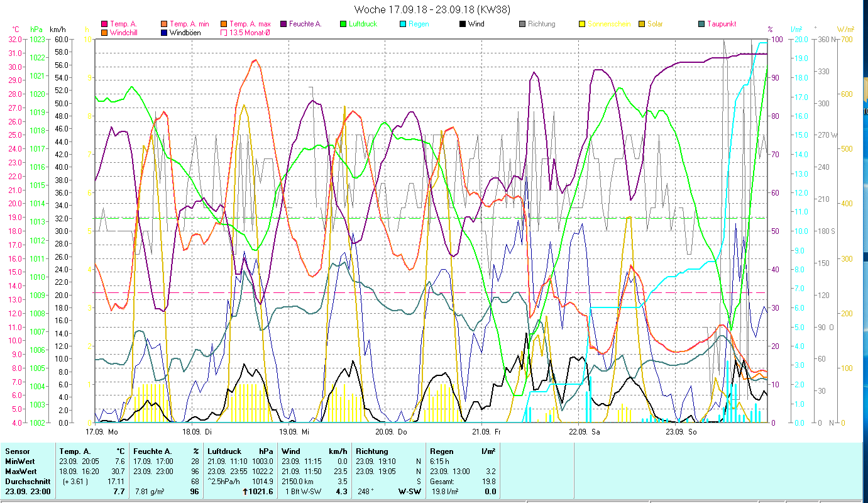
Task: Click the magenta Temp. A. legend swatch
Action: [104, 25]
